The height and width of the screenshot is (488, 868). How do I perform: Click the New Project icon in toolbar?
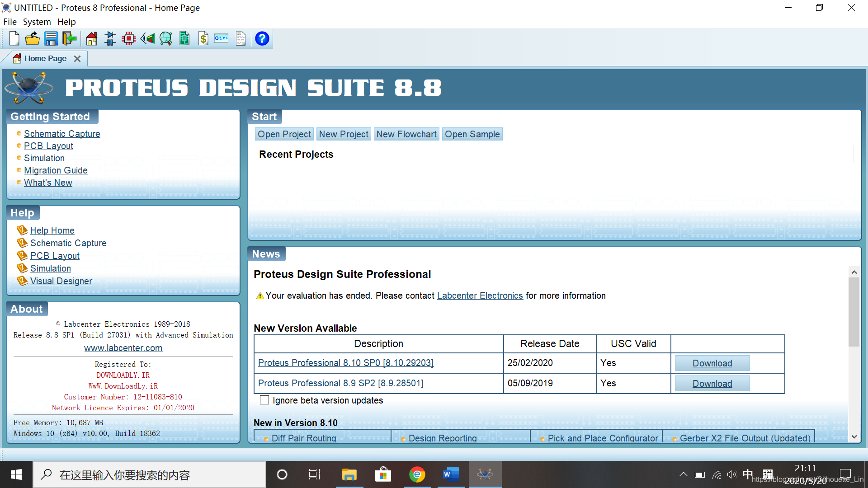tap(13, 39)
